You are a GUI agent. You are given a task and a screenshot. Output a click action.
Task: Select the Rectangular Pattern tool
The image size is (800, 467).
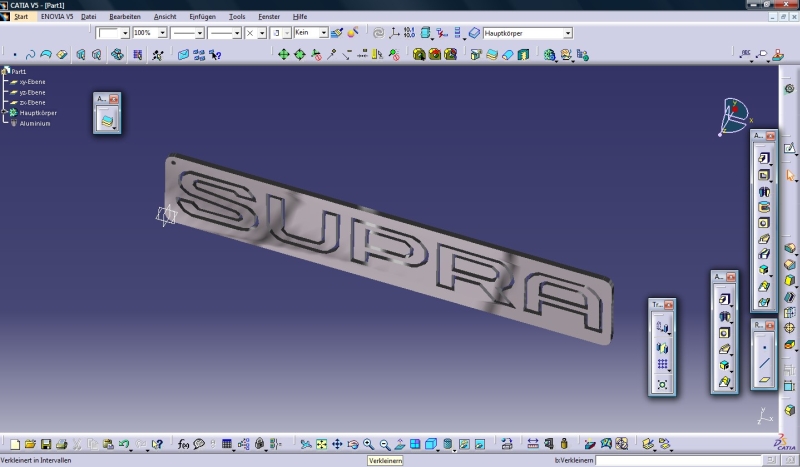tap(662, 364)
